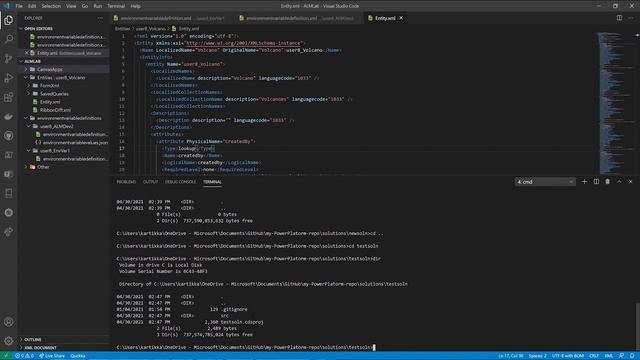Switch to the Entity.xml editor tab
This screenshot has width=640, height=360.
(384, 18)
